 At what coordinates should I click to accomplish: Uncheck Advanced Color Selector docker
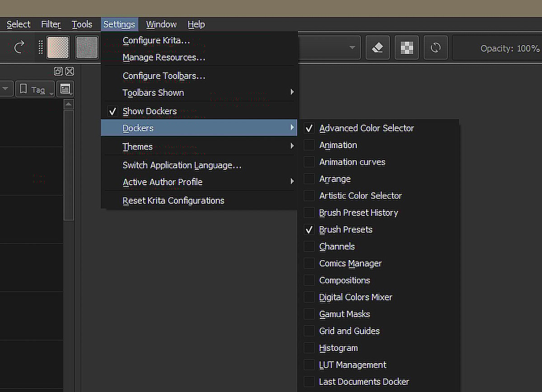point(378,128)
